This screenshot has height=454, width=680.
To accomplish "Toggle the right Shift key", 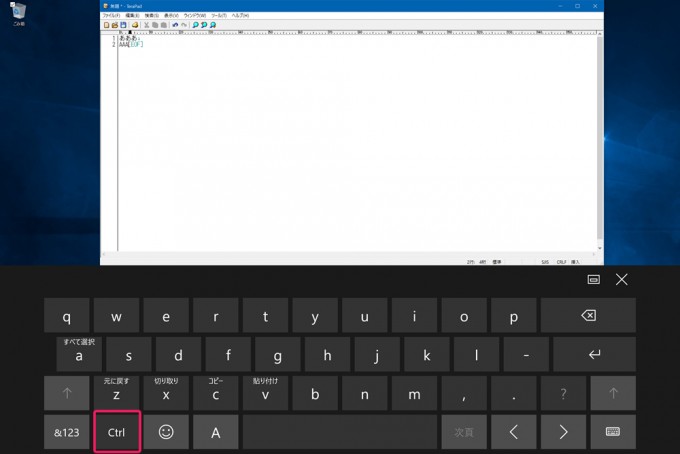I will 613,393.
